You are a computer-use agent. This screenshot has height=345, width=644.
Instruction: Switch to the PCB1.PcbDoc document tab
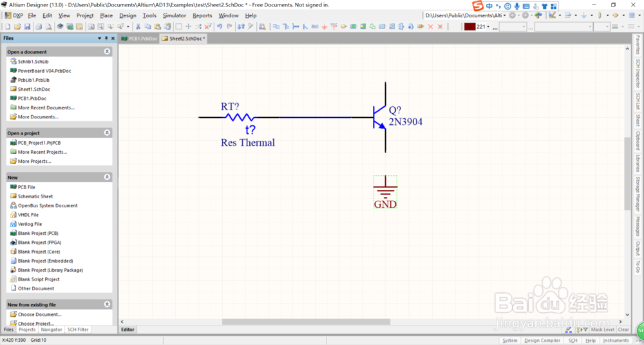coord(140,39)
